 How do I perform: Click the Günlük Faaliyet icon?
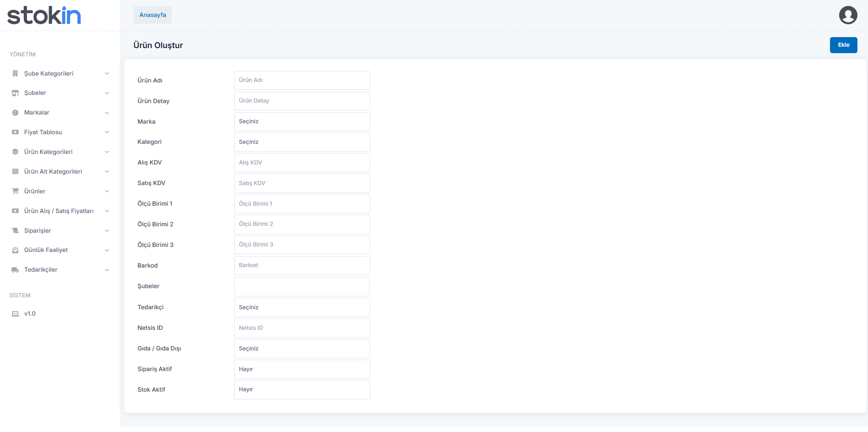tap(15, 250)
